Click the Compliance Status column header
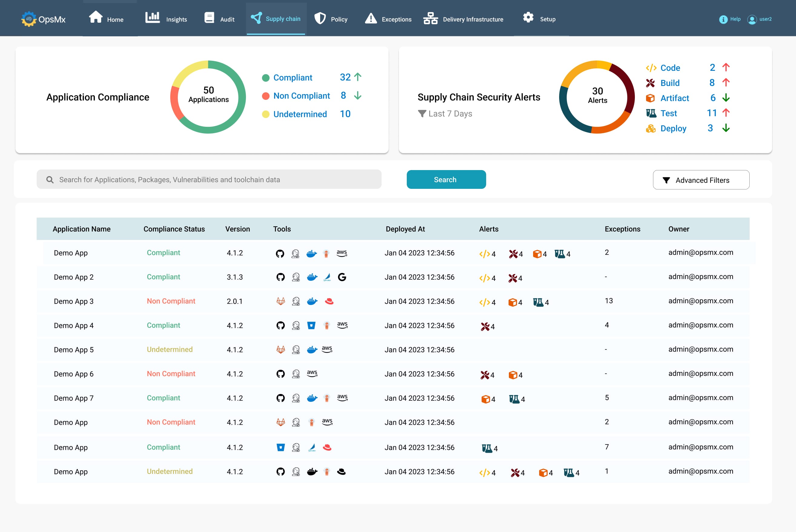Screen dimensions: 796x532 click(x=174, y=229)
